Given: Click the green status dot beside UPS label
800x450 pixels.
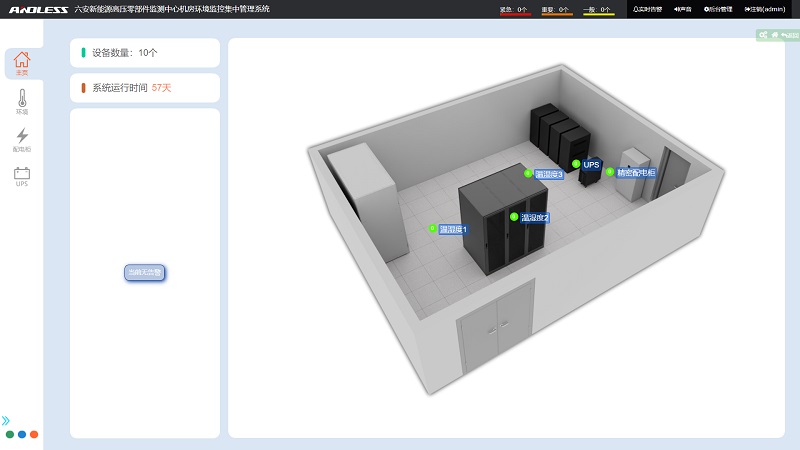Looking at the screenshot, I should coord(576,163).
